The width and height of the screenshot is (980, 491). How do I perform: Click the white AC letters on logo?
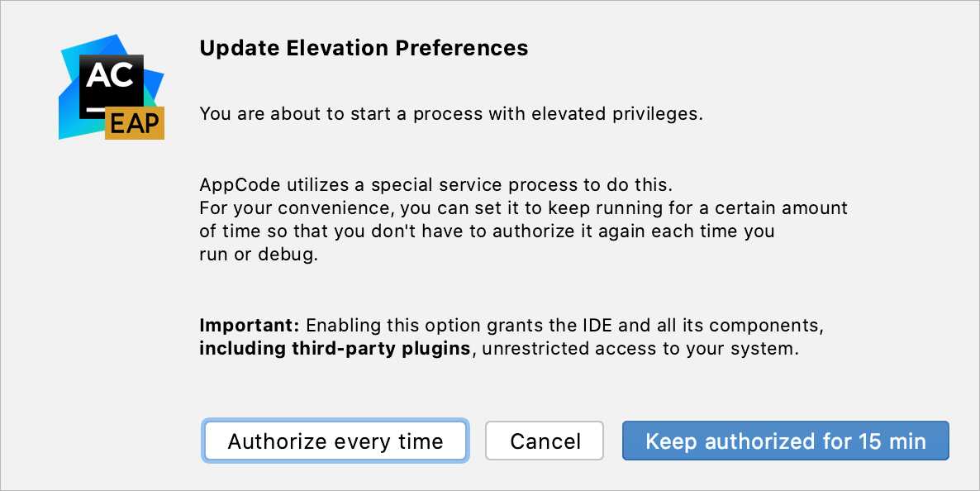(110, 76)
